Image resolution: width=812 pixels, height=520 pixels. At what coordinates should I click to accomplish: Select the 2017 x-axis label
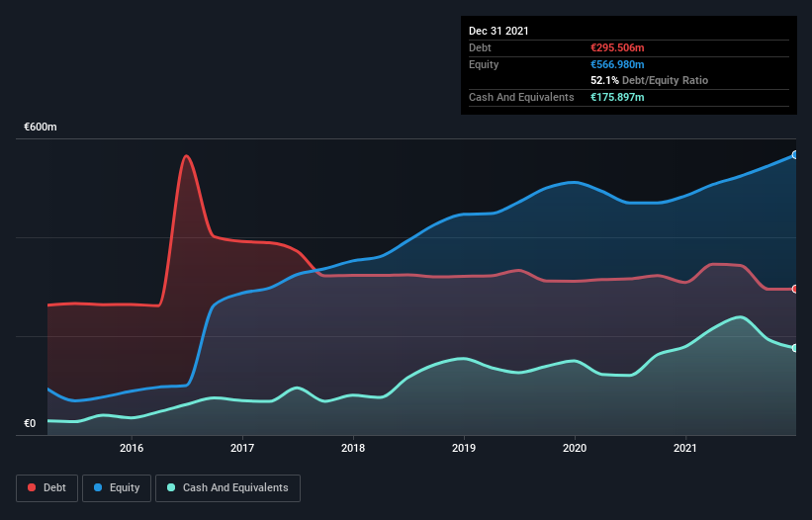[242, 448]
